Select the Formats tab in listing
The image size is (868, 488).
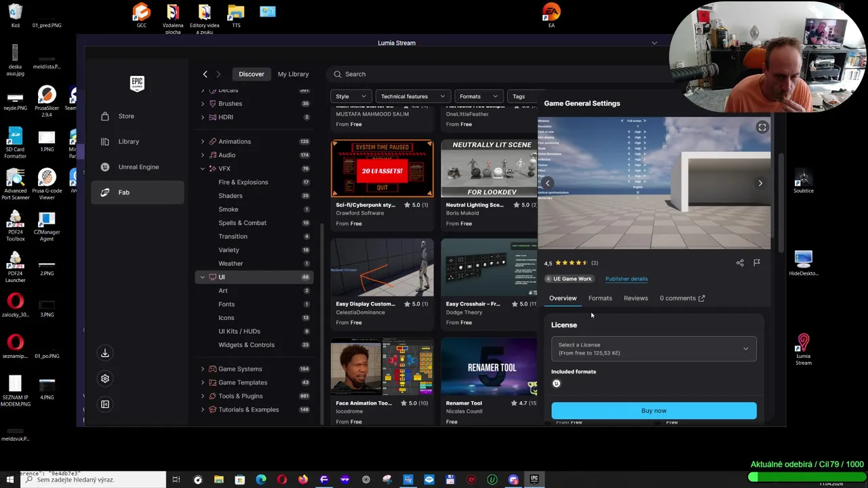point(600,298)
